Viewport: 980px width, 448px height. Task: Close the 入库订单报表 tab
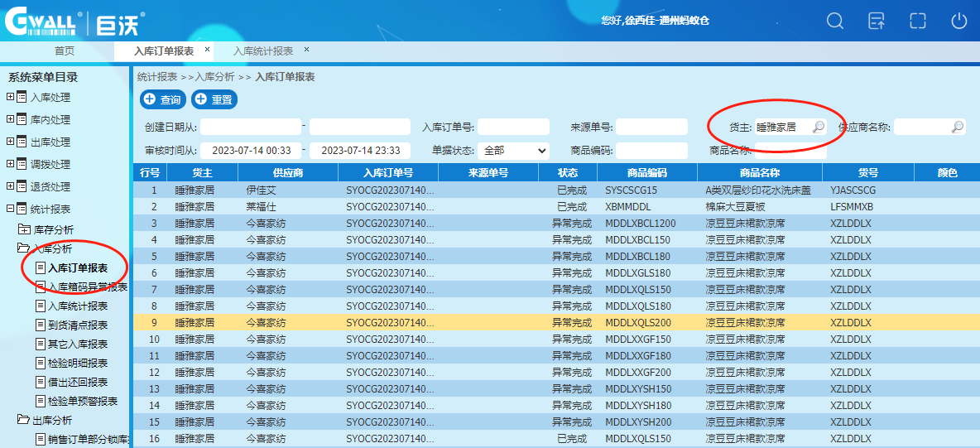tap(207, 50)
